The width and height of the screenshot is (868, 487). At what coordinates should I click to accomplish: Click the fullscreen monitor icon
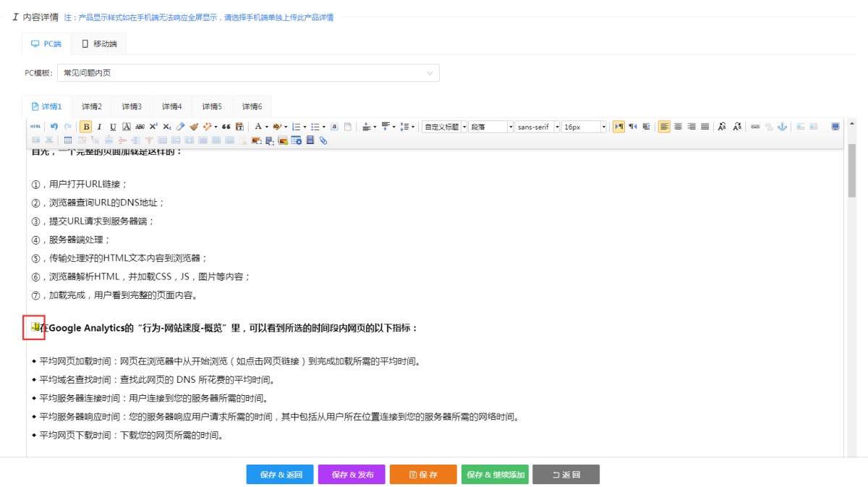click(x=835, y=127)
